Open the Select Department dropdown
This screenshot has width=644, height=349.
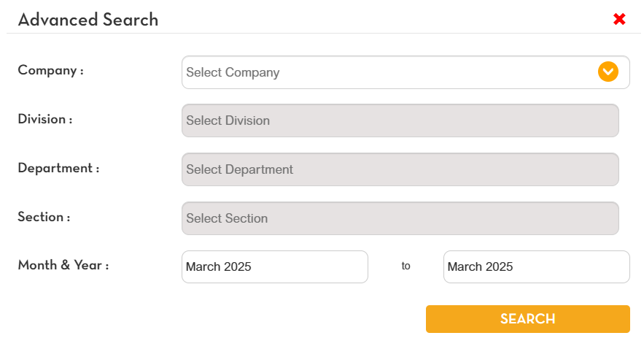click(x=400, y=169)
